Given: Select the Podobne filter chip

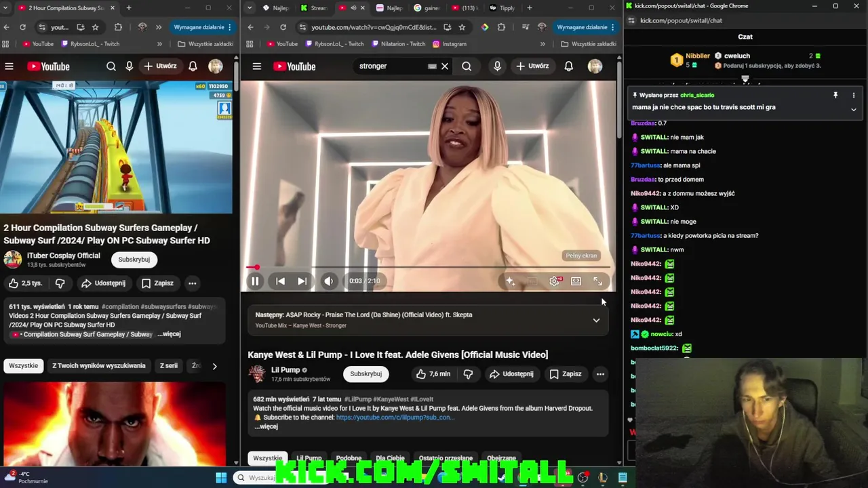Looking at the screenshot, I should tap(349, 458).
